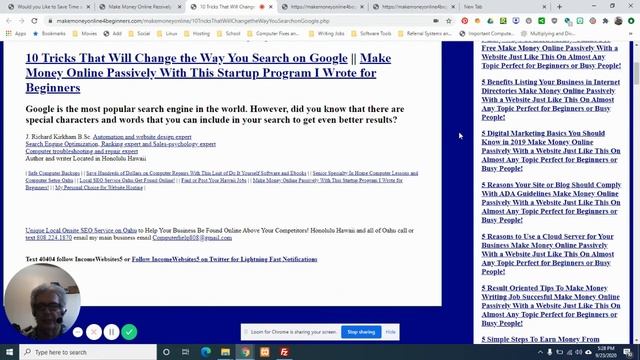Open sidebar link '5 Result Oriented Tips'
The width and height of the screenshot is (640, 360).
coord(551,305)
